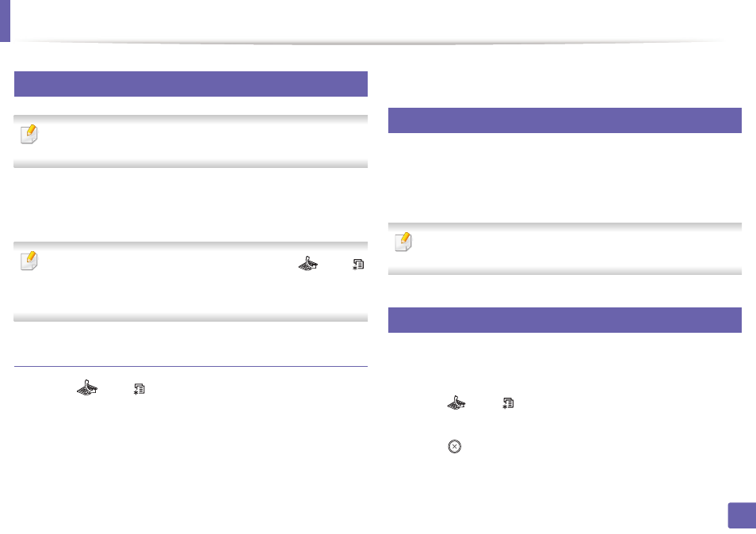The image size is (756, 534).
Task: Click the fax icon inside the note box
Action: 308,264
